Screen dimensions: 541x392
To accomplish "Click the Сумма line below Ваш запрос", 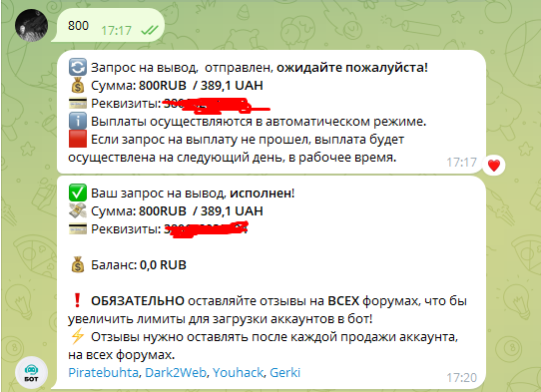I will coord(177,211).
